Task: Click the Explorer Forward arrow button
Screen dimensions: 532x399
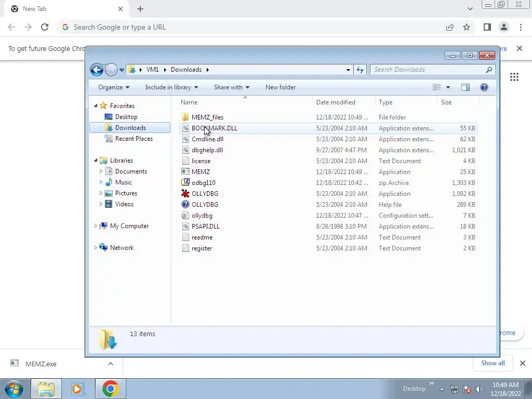Action: point(111,70)
